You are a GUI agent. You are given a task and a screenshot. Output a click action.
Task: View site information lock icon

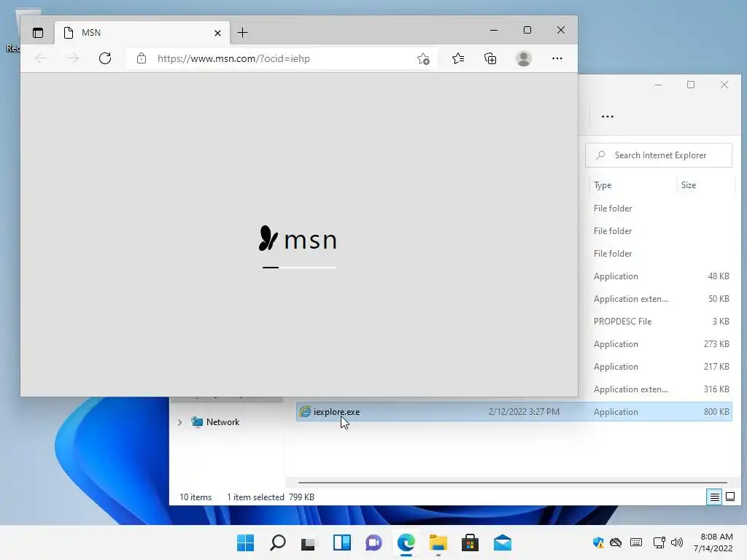tap(142, 58)
